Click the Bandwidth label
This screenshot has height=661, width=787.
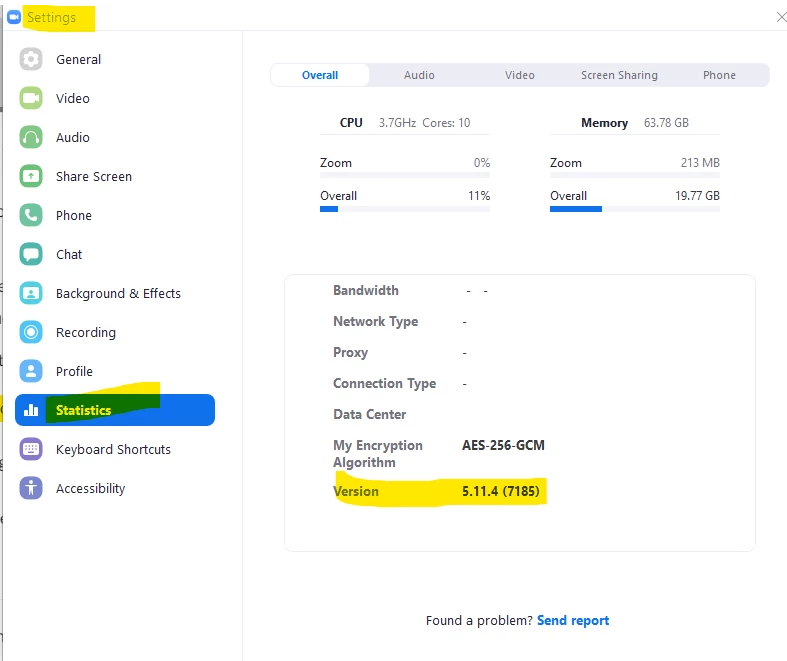366,290
